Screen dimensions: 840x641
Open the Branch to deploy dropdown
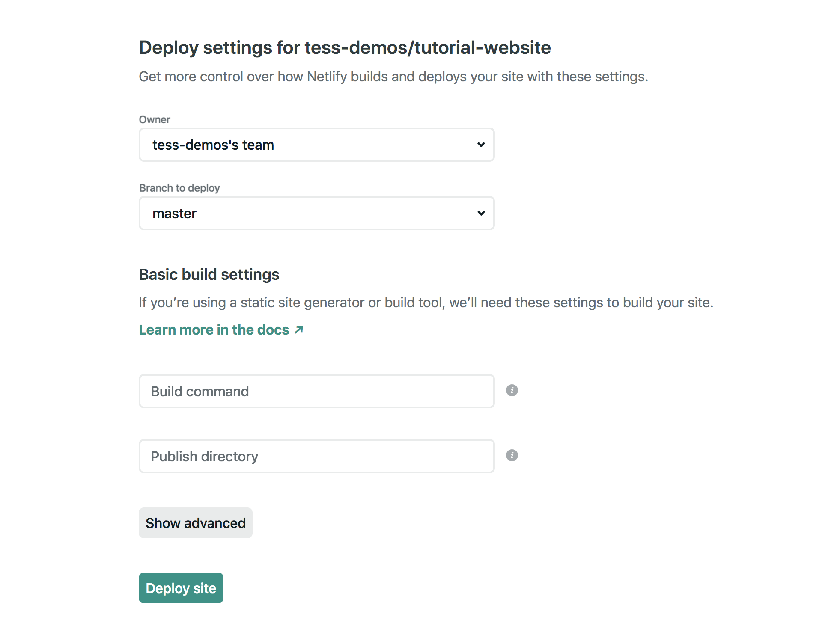tap(316, 213)
